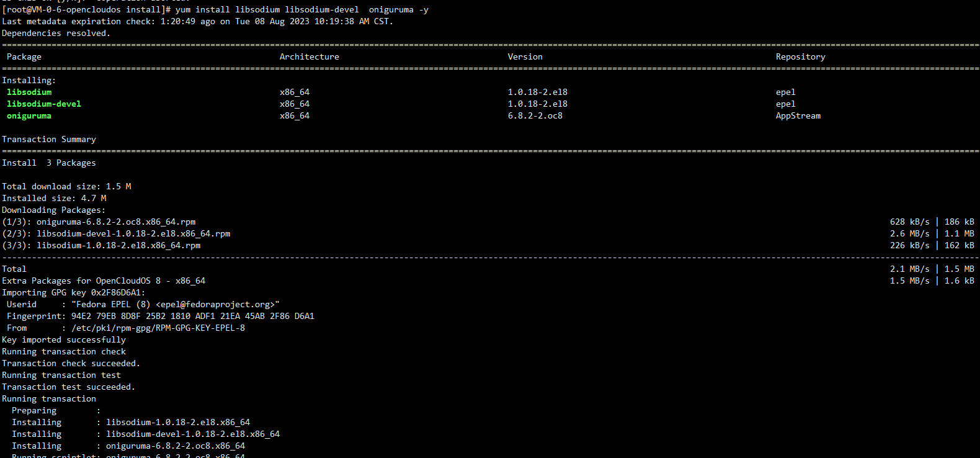980x458 pixels.
Task: Click the green 'oniguruma' package name
Action: (x=29, y=116)
